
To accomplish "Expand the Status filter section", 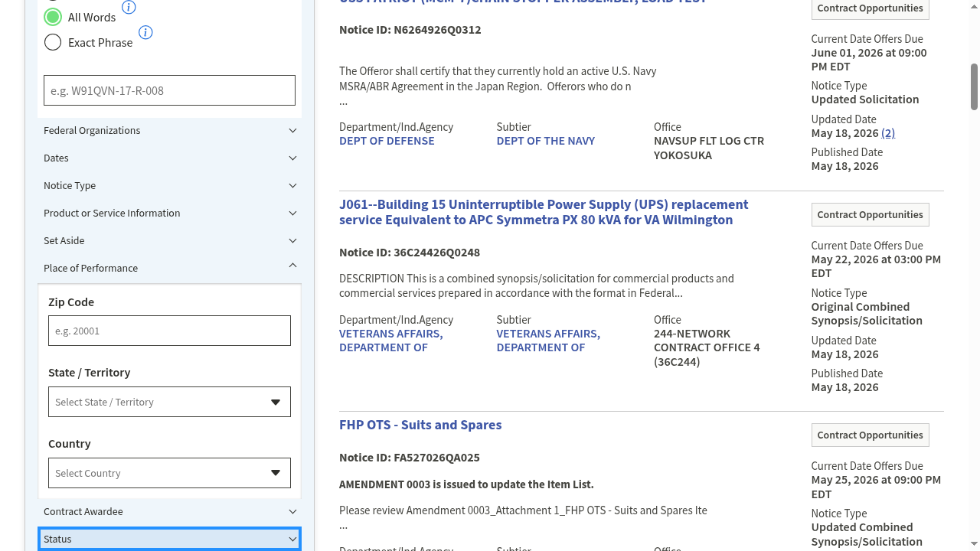I will click(x=169, y=539).
